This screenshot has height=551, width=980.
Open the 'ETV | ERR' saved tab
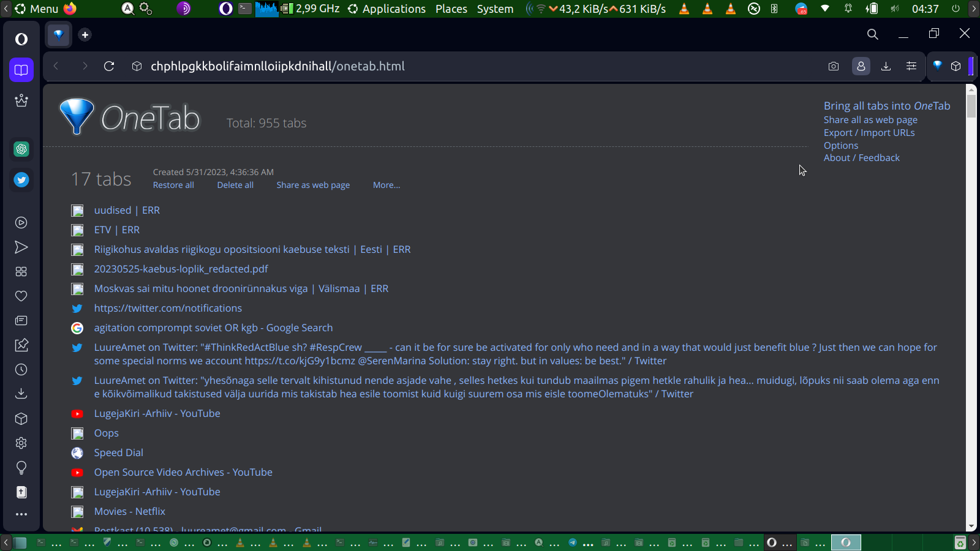[x=117, y=230]
